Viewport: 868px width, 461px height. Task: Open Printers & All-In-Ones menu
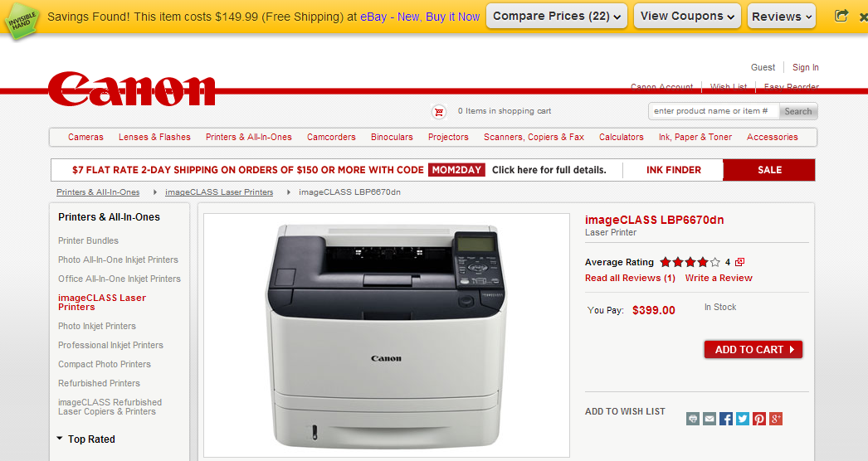(249, 138)
